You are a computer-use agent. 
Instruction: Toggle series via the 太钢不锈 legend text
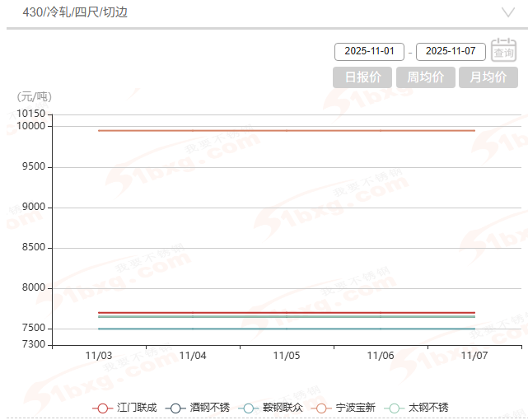point(428,408)
